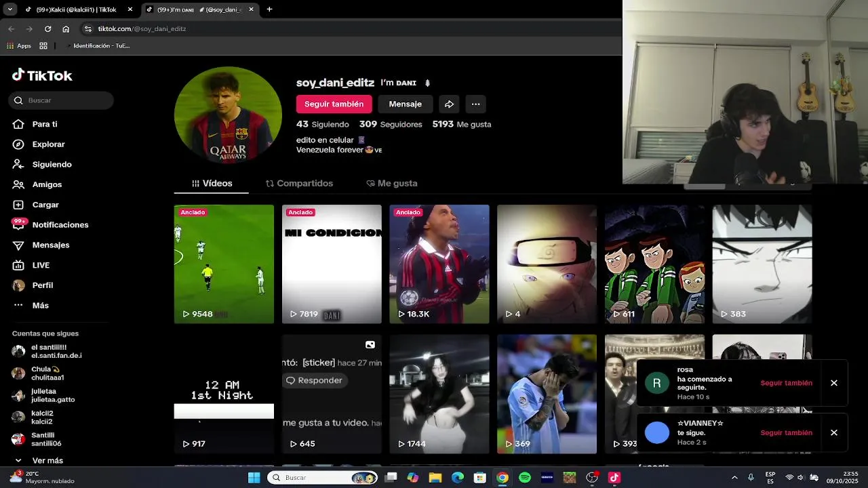Open Spotify from taskbar
This screenshot has height=488, width=868.
524,478
